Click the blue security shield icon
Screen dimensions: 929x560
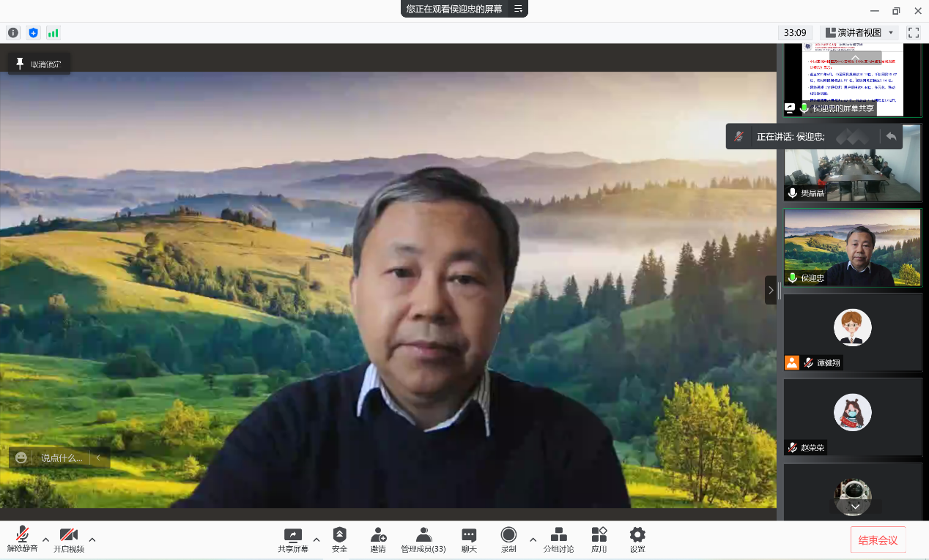click(x=33, y=33)
